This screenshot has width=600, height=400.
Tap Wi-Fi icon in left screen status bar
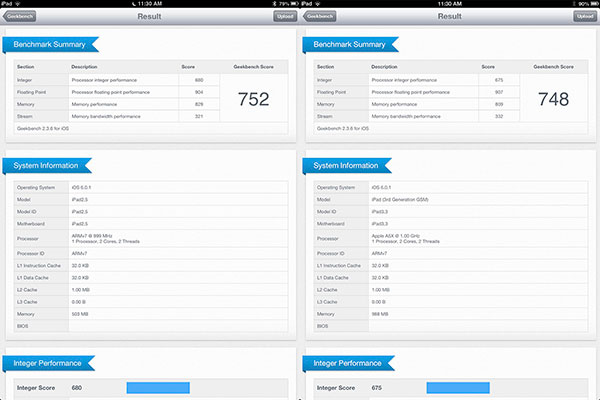[18, 3]
